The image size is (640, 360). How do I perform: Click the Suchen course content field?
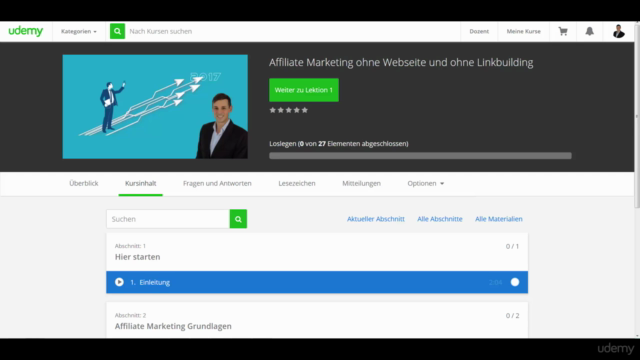click(x=168, y=219)
